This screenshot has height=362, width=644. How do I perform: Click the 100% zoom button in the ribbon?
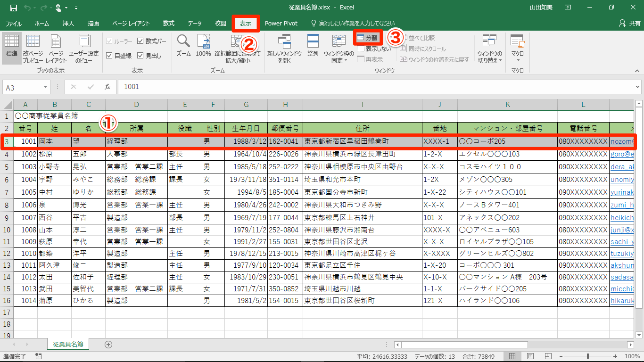pos(203,46)
